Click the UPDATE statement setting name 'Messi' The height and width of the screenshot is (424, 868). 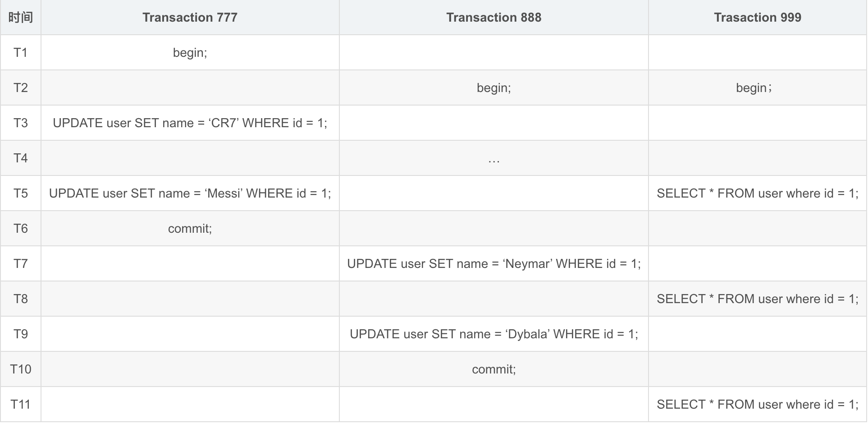coord(190,194)
